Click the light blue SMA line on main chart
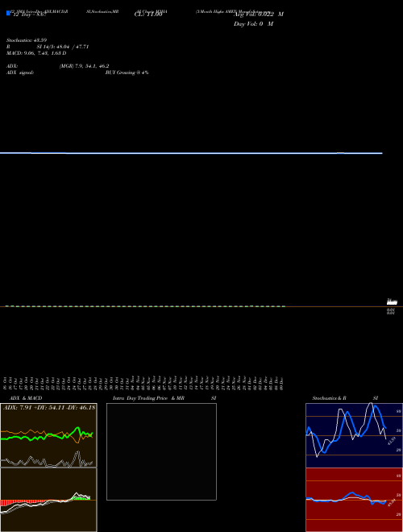The width and height of the screenshot is (403, 532). 191,153
